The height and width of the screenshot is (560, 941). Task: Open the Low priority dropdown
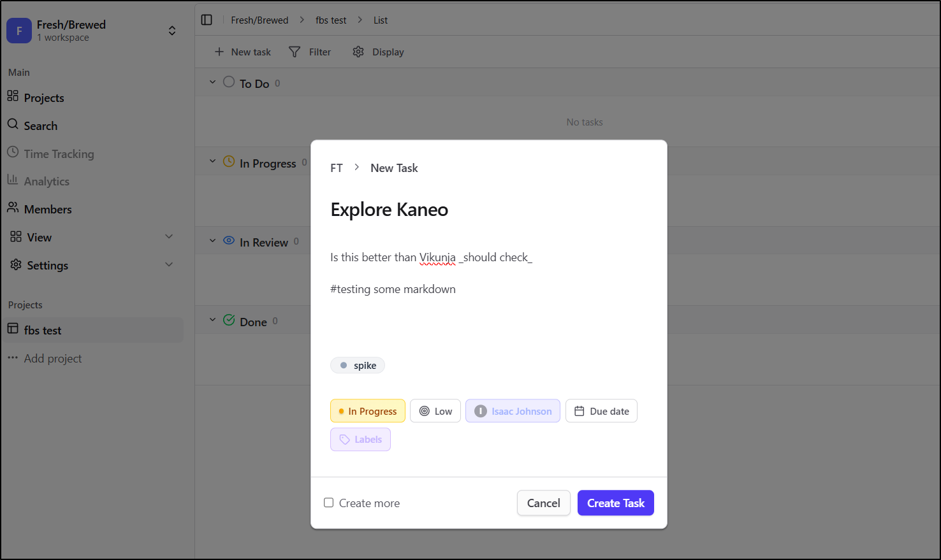pyautogui.click(x=435, y=411)
